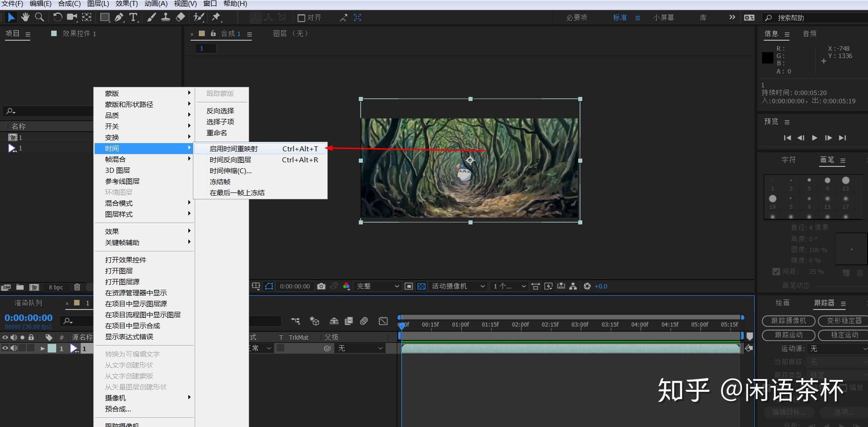Click the blue exposure value +0.0
Screen dimensions: 868x427
click(601, 286)
